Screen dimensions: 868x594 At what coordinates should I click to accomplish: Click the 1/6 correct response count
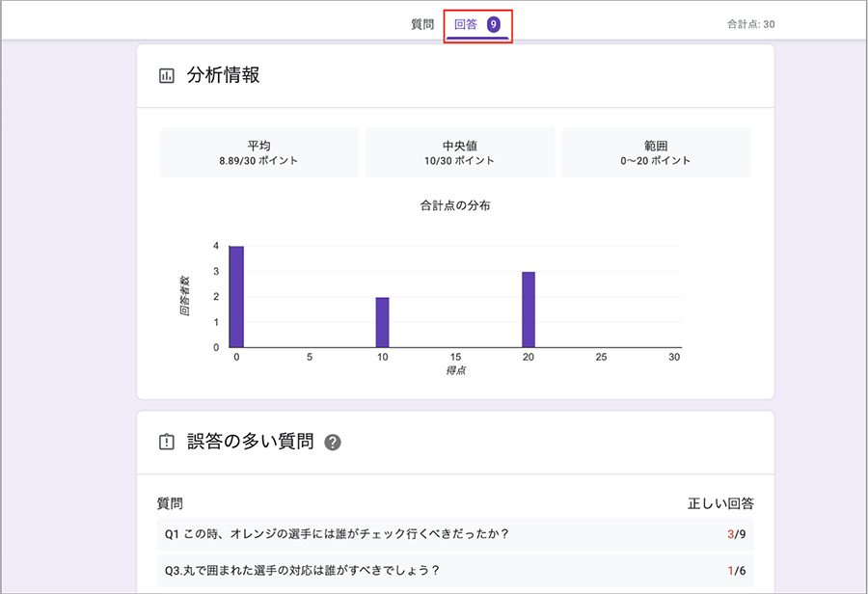737,570
